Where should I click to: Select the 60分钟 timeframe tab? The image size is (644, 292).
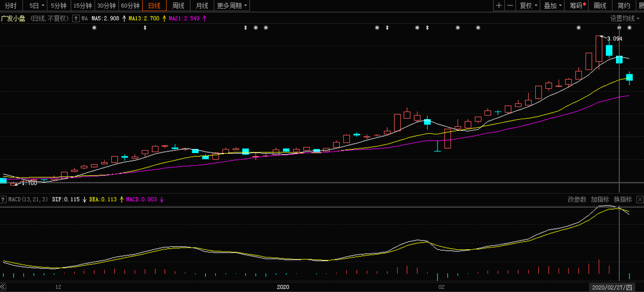[130, 6]
